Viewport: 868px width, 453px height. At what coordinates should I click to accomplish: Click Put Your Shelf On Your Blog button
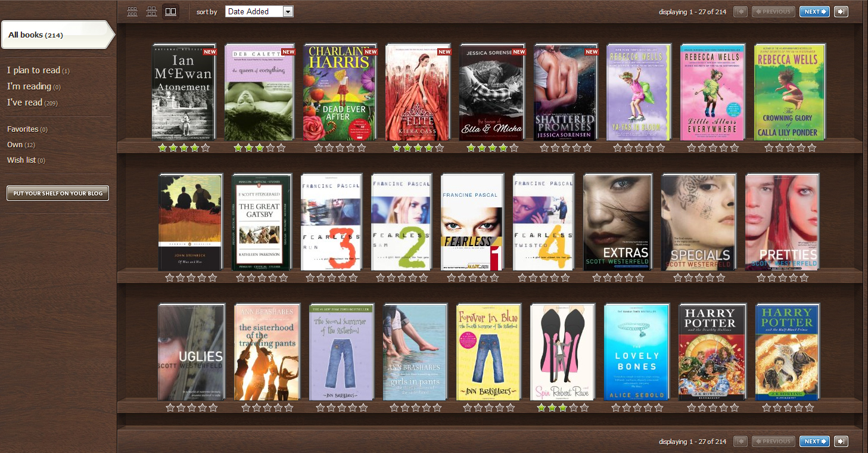[58, 193]
